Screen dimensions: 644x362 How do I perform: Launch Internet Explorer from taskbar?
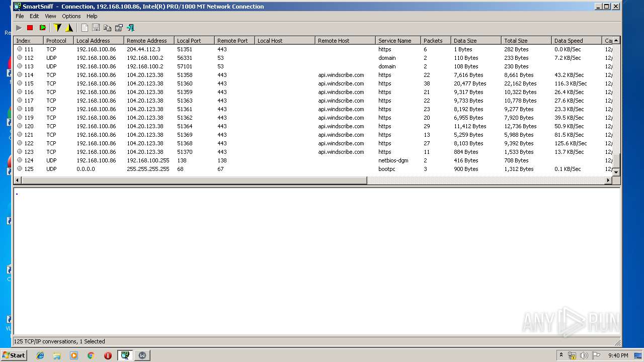point(40,355)
